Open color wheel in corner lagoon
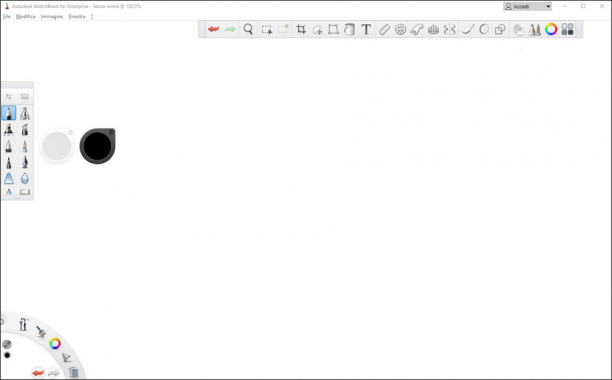Image resolution: width=612 pixels, height=380 pixels. pyautogui.click(x=55, y=343)
